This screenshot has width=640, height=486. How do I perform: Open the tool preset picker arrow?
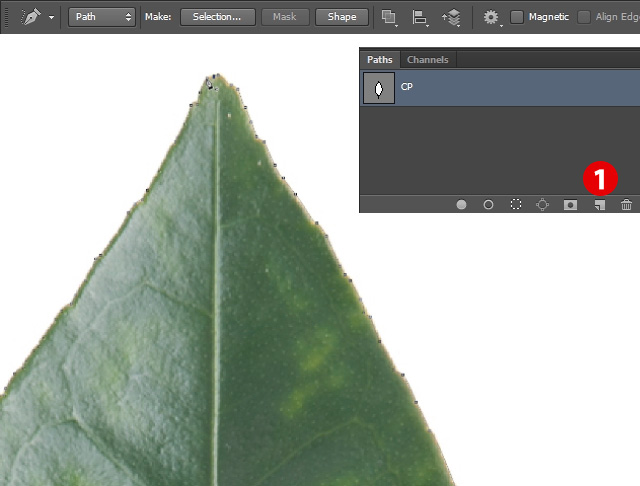(x=51, y=18)
